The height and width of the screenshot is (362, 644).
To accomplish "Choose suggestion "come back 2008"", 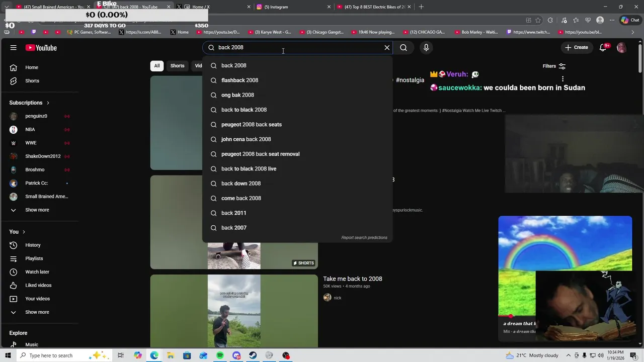I will click(x=297, y=198).
